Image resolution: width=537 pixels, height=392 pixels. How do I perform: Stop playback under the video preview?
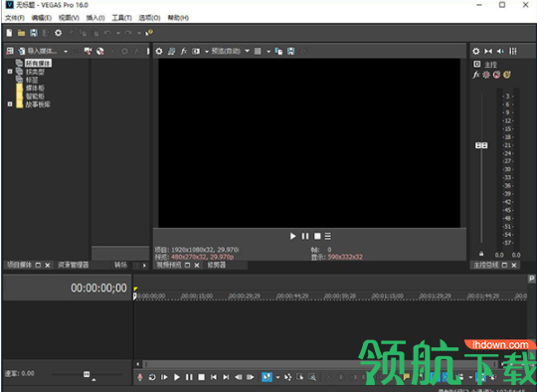click(x=317, y=236)
